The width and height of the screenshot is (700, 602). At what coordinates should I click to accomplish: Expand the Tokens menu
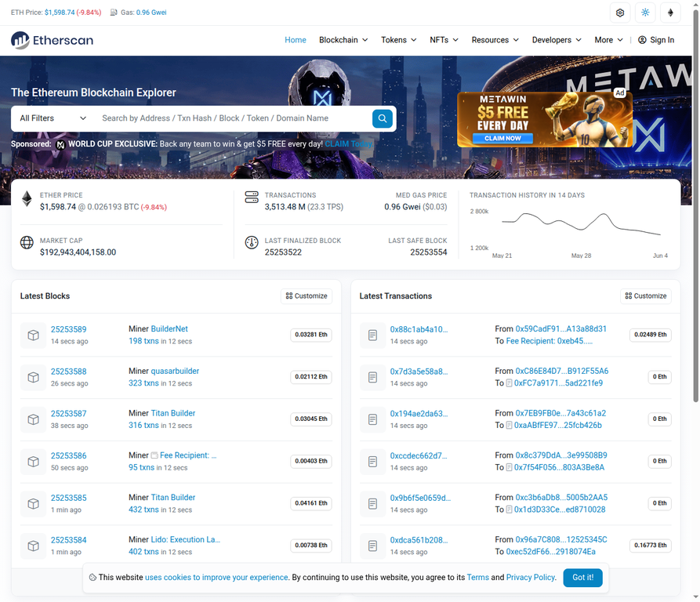click(x=399, y=40)
